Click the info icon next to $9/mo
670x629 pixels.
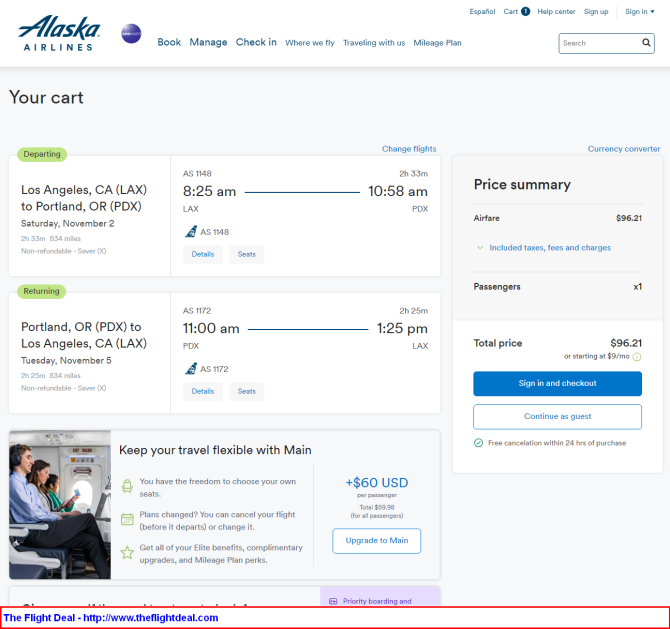tap(637, 357)
